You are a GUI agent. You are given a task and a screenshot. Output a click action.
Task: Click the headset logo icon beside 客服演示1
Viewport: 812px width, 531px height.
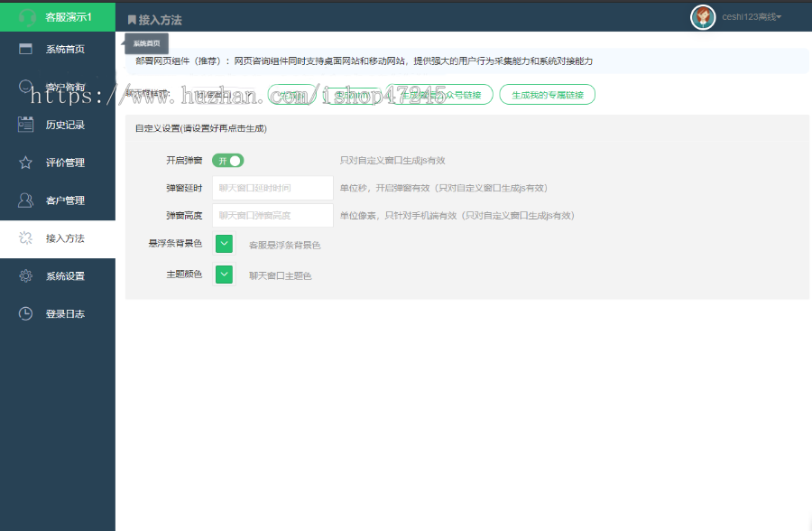[27, 18]
